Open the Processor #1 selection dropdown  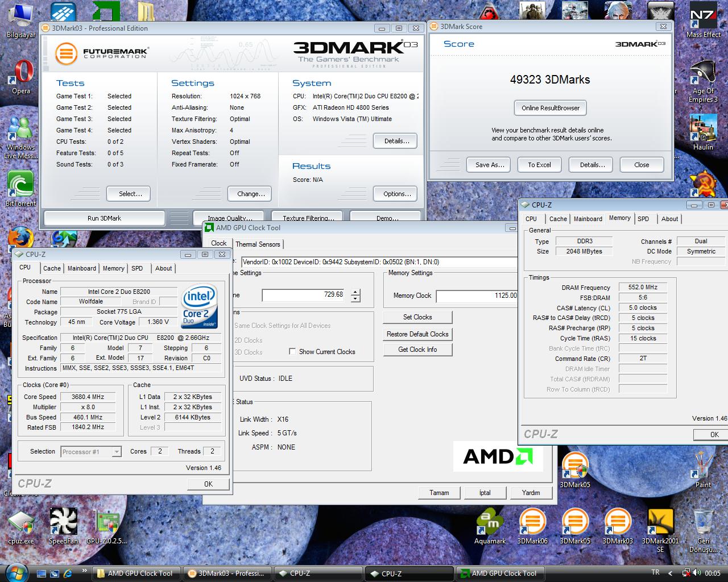click(x=91, y=451)
